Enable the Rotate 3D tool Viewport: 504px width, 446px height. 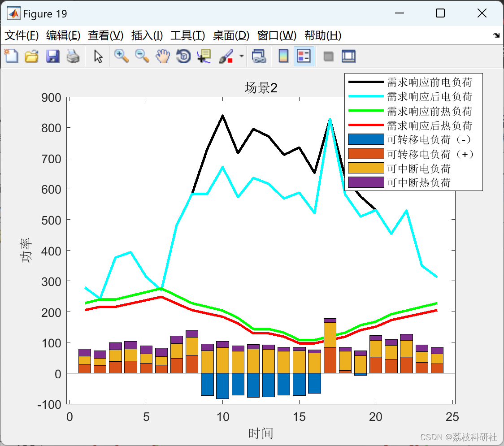(183, 56)
